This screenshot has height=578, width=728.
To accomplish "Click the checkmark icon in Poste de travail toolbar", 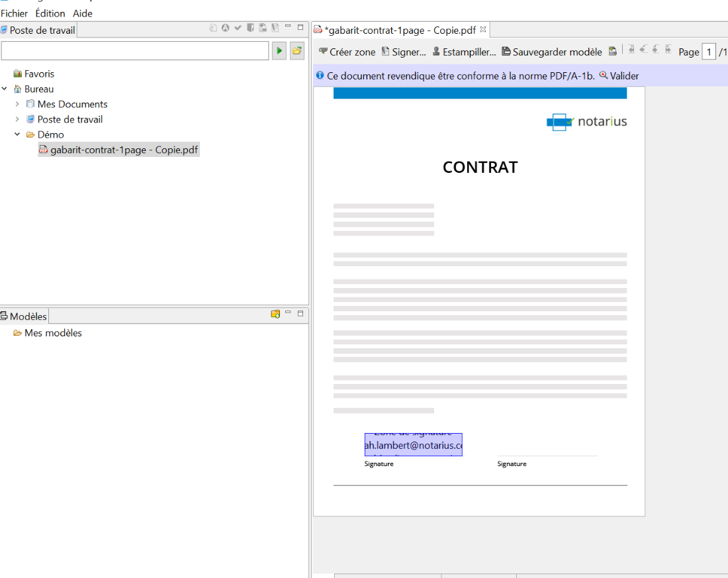I will click(238, 28).
